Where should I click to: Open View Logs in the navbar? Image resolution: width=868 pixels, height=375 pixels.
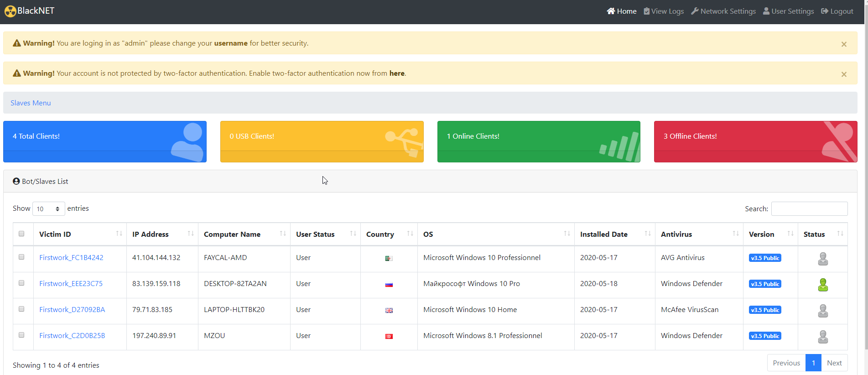click(x=664, y=11)
